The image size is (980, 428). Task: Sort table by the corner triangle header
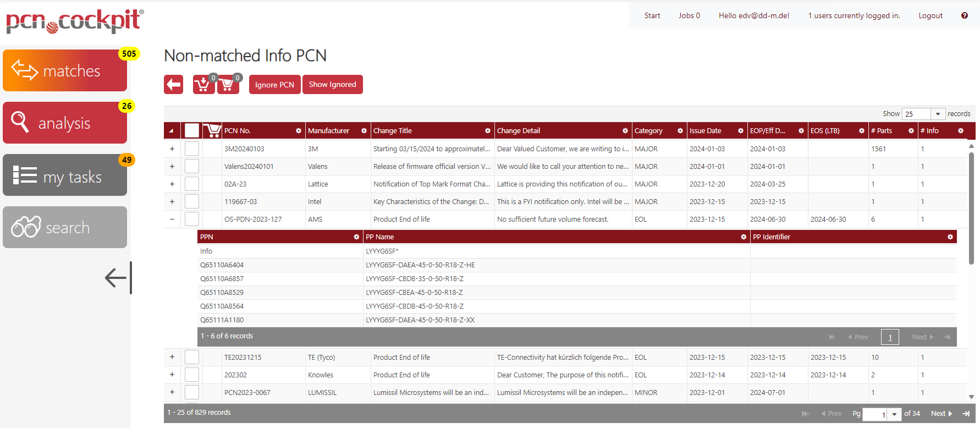(171, 130)
